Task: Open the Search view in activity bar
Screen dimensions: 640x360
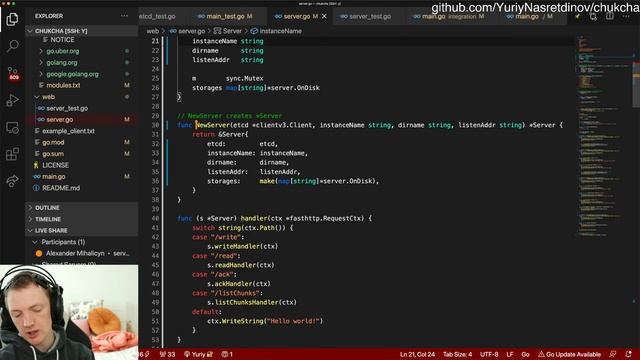Action: (x=12, y=46)
